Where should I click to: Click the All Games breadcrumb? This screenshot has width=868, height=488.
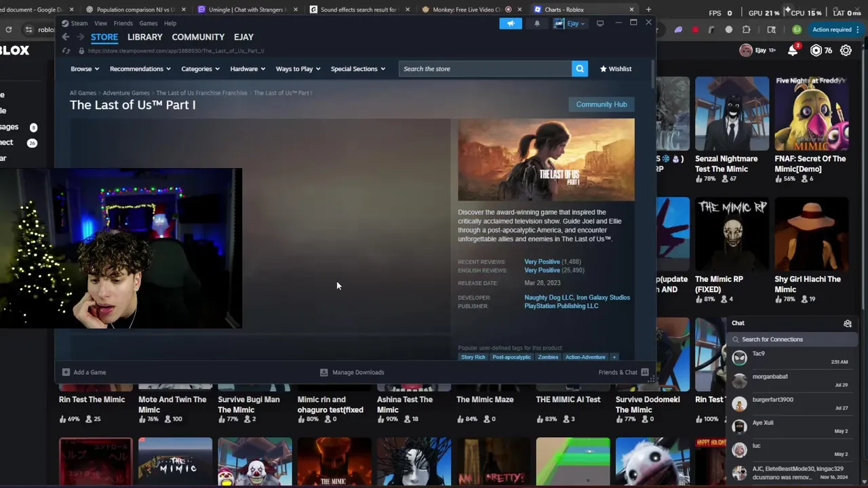pos(83,93)
